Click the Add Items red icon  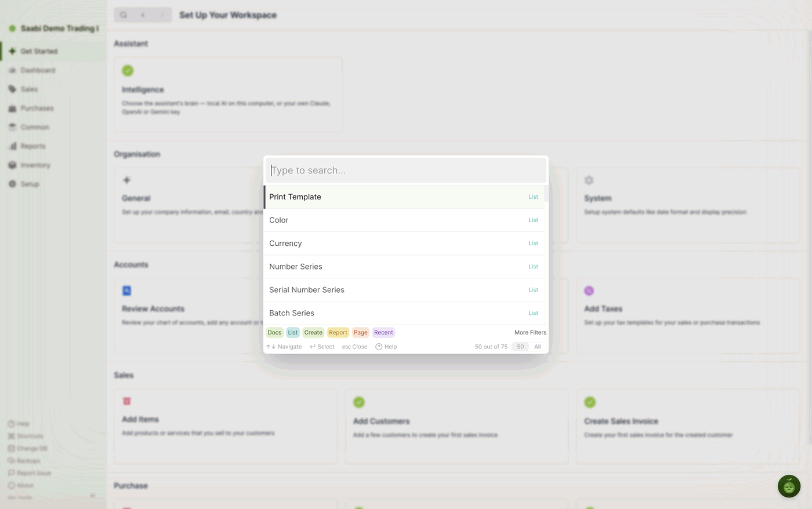pyautogui.click(x=127, y=401)
